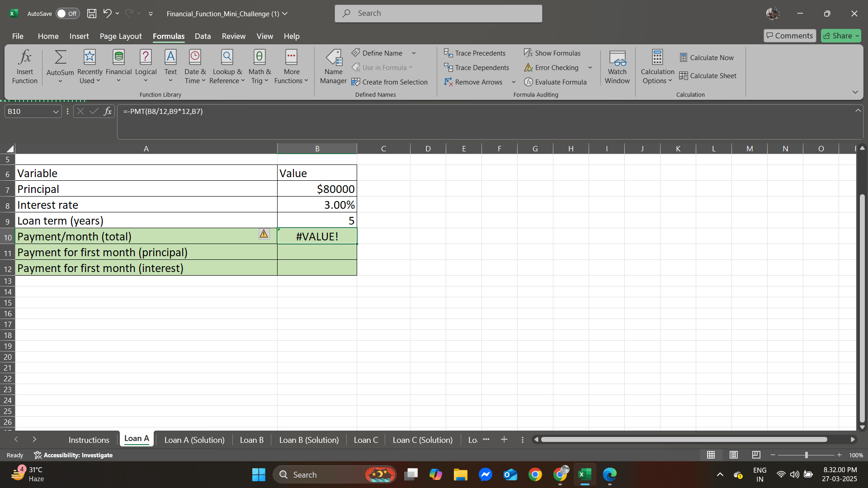Switch to the Loan B sheet tab
868x488 pixels.
point(251,440)
